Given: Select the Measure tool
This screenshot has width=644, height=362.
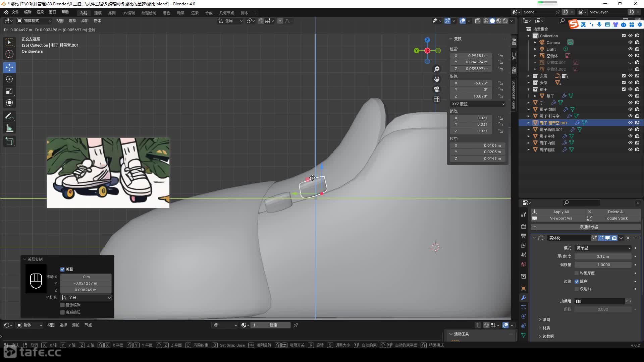Looking at the screenshot, I should coord(9,128).
